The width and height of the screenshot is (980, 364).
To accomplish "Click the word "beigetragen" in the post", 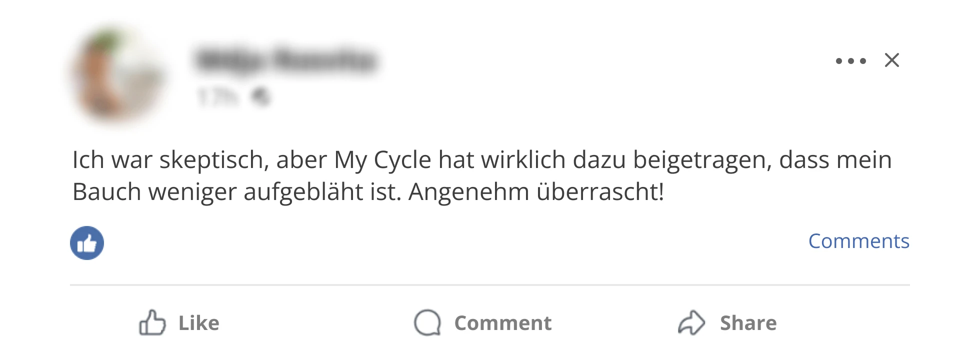I will [702, 160].
